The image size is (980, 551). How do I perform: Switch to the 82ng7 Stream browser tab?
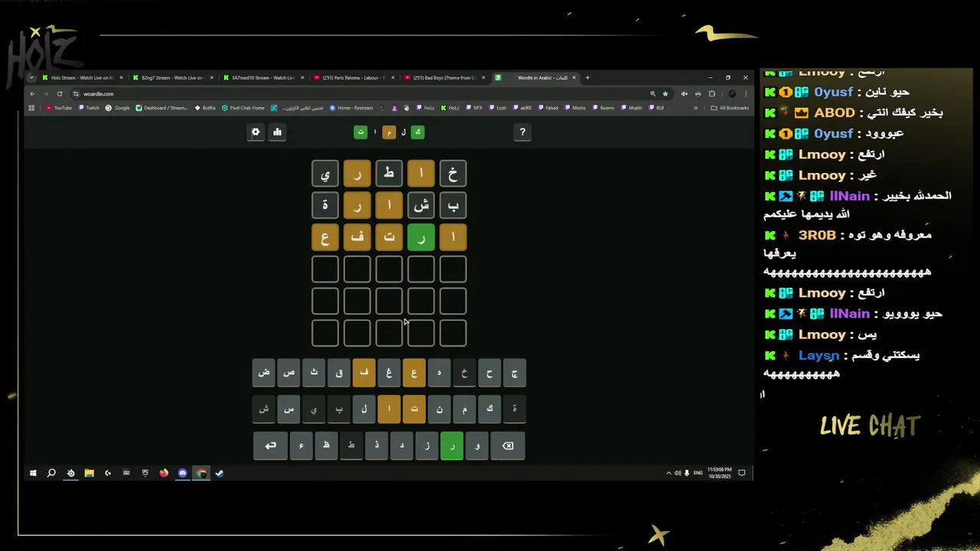(172, 77)
